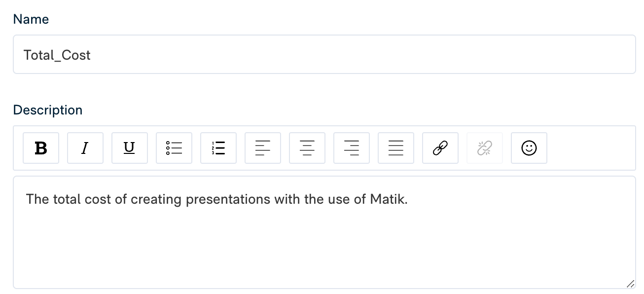Insert a bulleted list
Image resolution: width=644 pixels, height=294 pixels.
click(174, 148)
